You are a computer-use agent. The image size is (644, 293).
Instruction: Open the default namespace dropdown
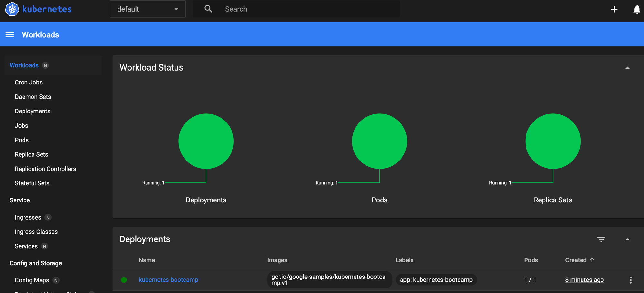[148, 9]
